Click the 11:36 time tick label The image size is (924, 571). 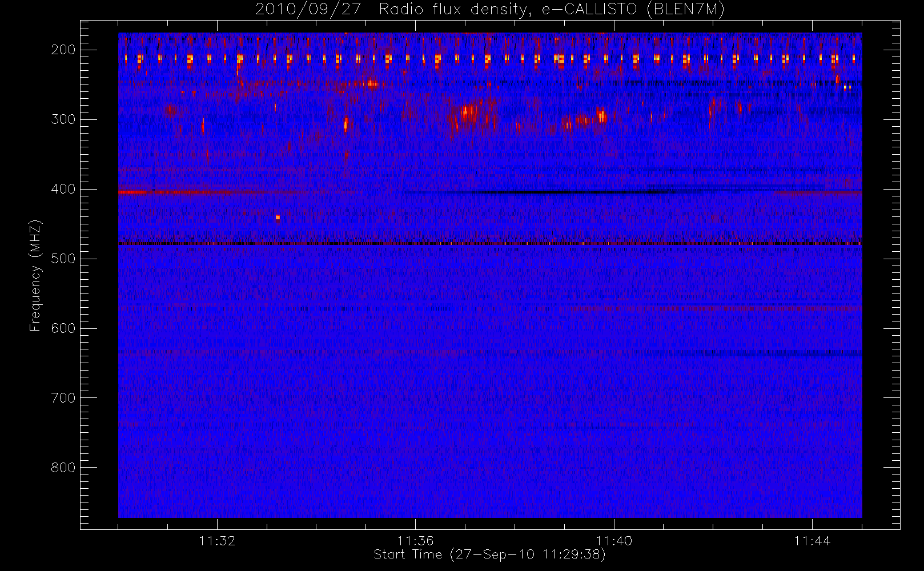(416, 541)
